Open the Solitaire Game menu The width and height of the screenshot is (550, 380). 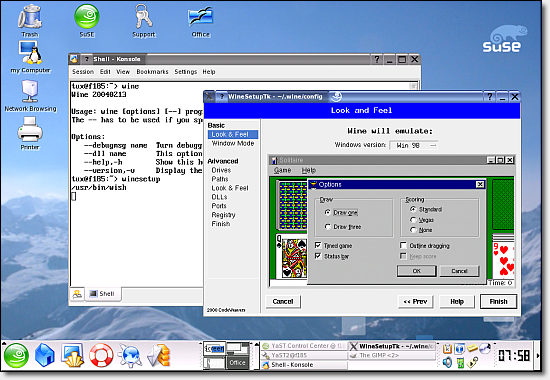282,170
